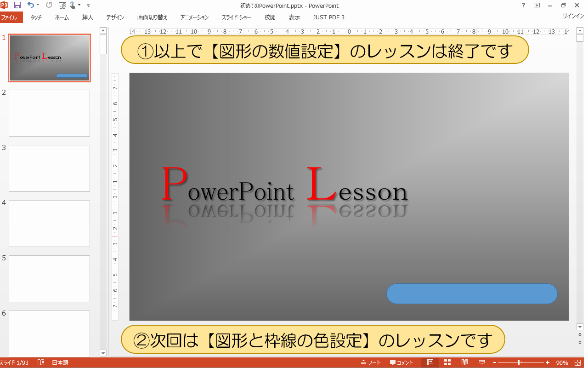Select slide 5 thumbnail
This screenshot has width=588, height=368.
50,279
